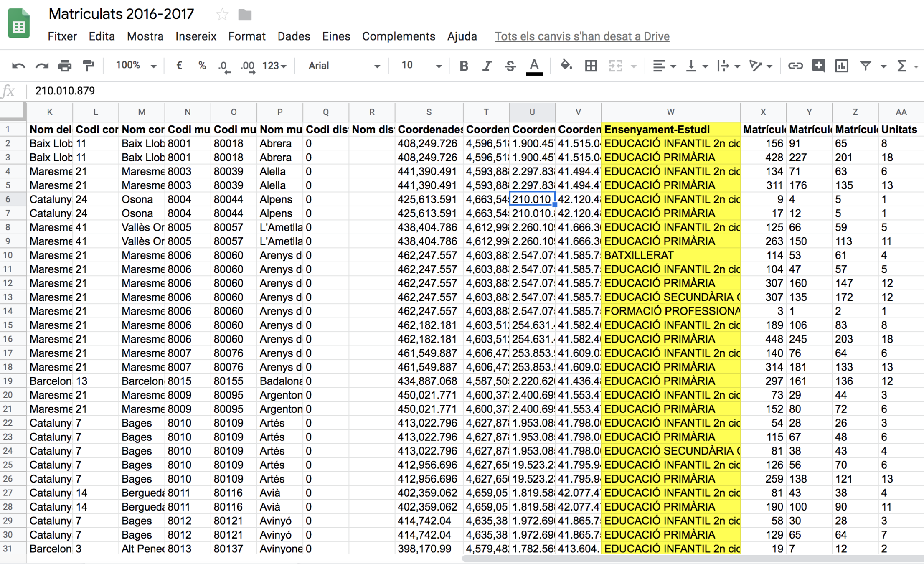Open the Arial font dropdown

(343, 66)
